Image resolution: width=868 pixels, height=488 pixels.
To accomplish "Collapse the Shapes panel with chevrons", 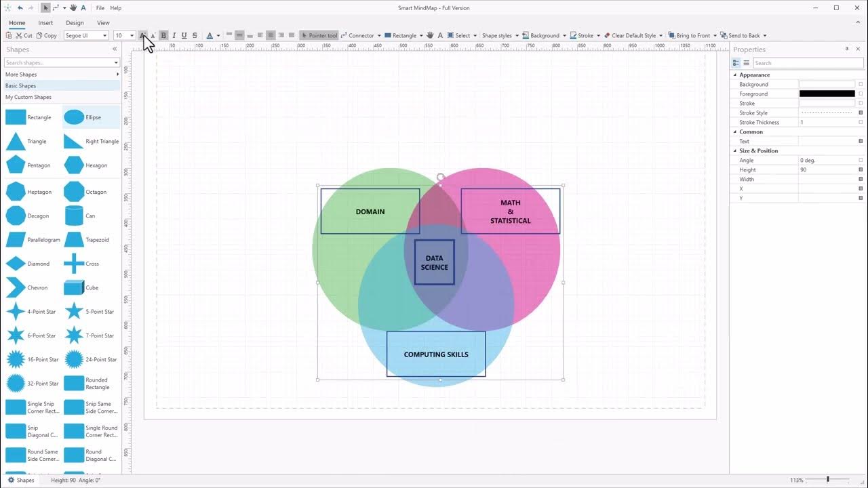I will [x=115, y=49].
